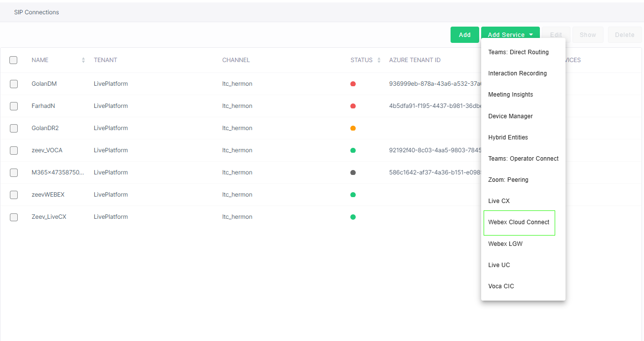Click the gray status dot for M365x47358750
This screenshot has height=341, width=644.
tap(353, 172)
